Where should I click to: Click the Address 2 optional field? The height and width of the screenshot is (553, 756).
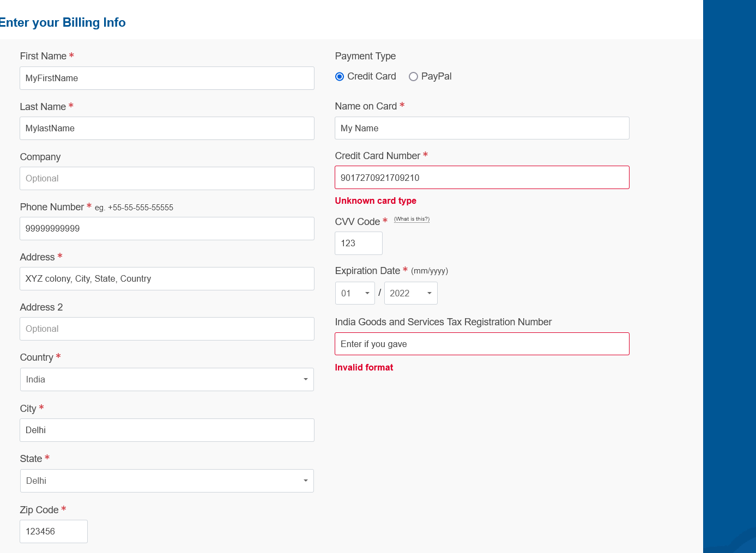point(167,329)
